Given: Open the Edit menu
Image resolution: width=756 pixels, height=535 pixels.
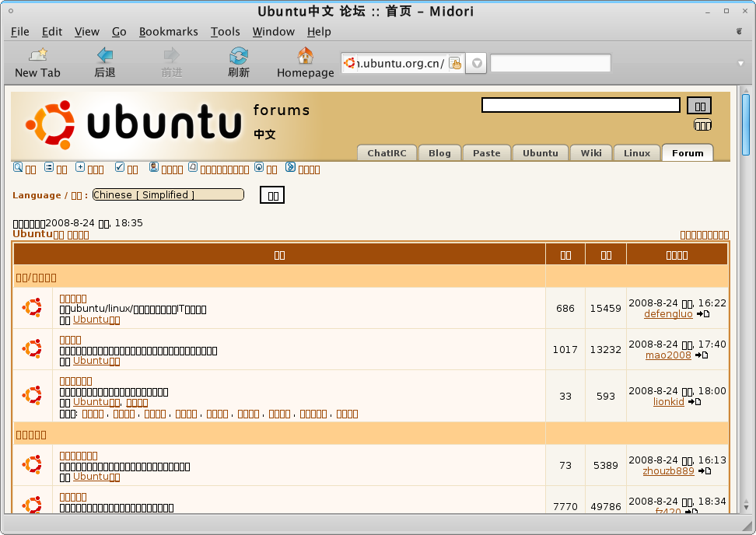Looking at the screenshot, I should (51, 32).
